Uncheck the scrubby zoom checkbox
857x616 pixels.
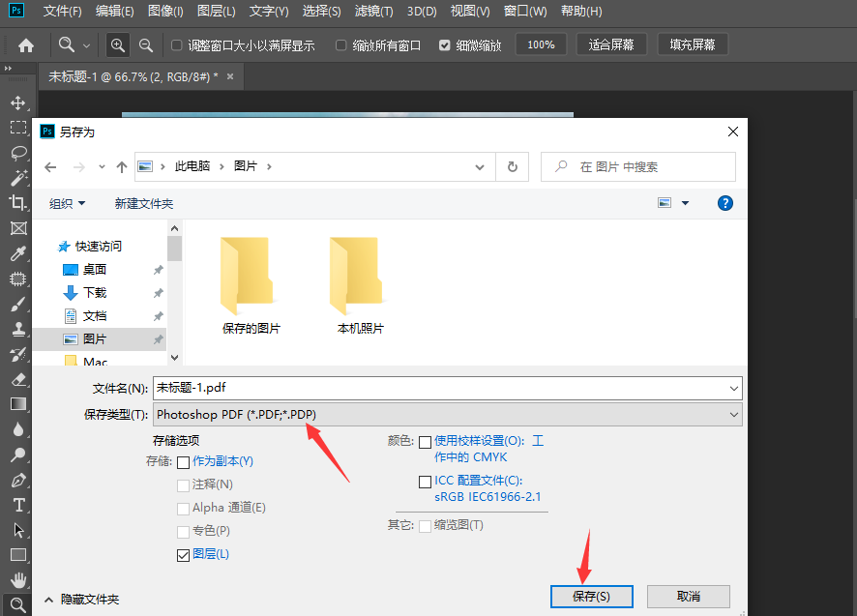[444, 45]
